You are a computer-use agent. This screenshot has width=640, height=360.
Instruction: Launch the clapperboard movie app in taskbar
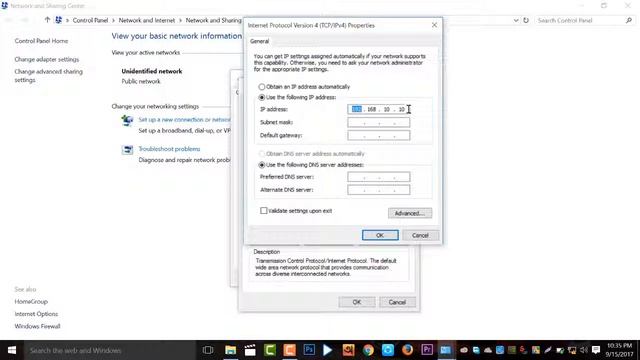coord(250,350)
